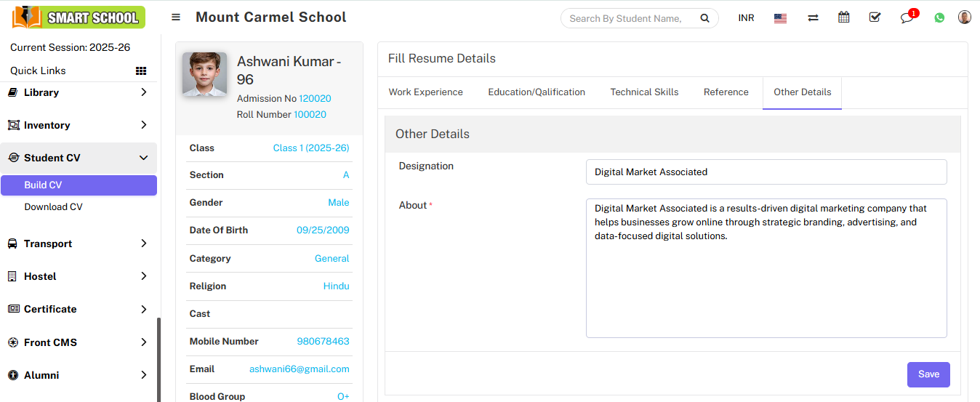The image size is (980, 402).
Task: Open chat messages notification icon
Action: tap(907, 18)
